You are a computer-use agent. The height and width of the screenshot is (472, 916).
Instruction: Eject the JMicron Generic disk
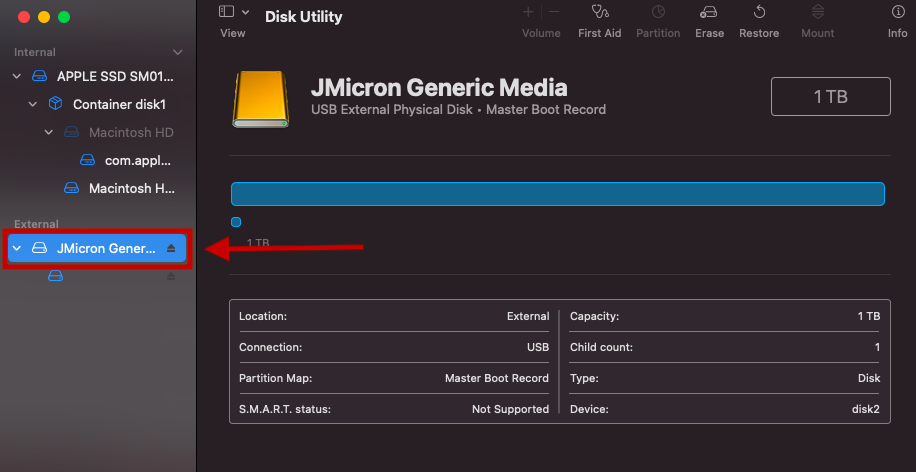171,248
